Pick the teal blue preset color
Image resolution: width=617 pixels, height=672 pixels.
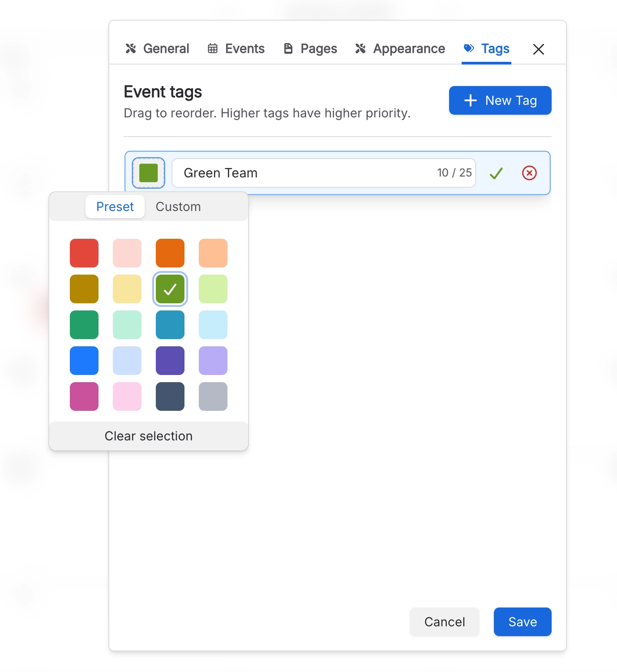170,325
